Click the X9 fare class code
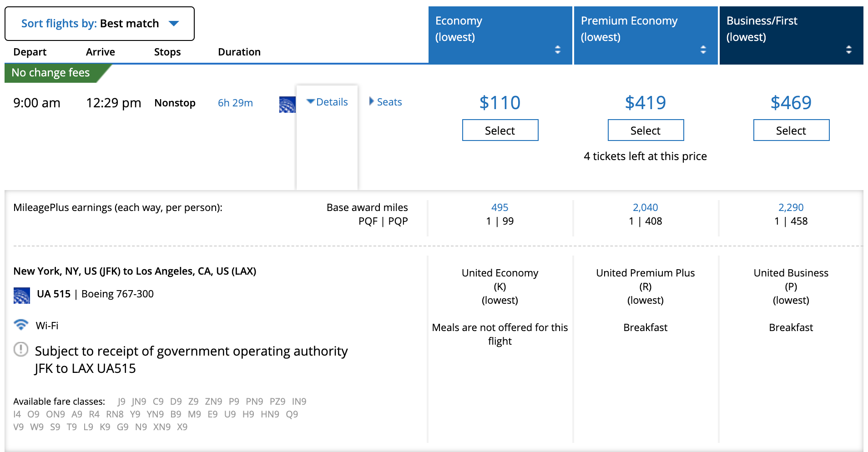The image size is (868, 452). click(182, 427)
